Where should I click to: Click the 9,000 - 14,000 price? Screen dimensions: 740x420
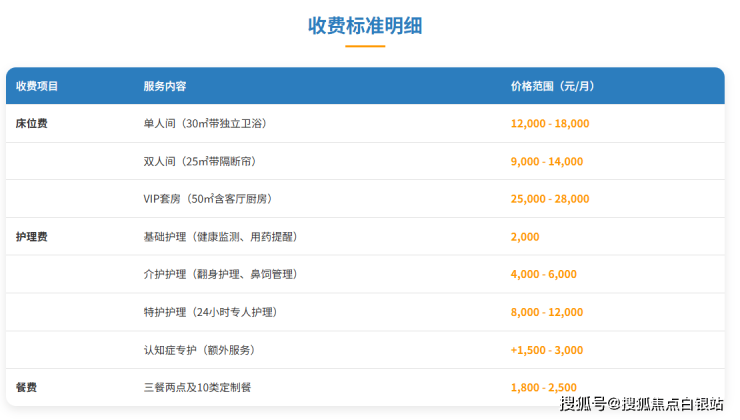(x=546, y=161)
